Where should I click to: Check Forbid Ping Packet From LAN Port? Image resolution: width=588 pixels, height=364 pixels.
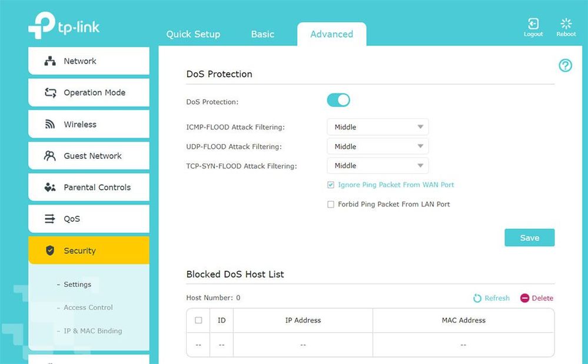pyautogui.click(x=330, y=205)
